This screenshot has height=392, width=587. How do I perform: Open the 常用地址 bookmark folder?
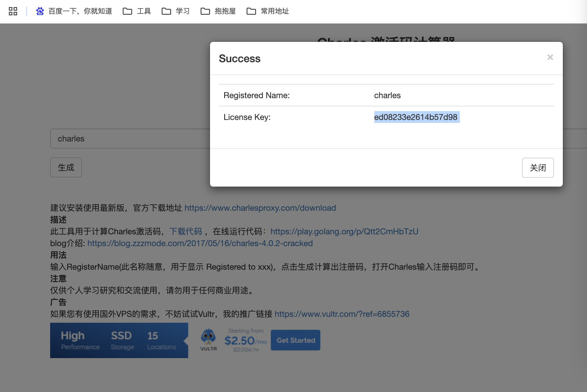pyautogui.click(x=268, y=11)
